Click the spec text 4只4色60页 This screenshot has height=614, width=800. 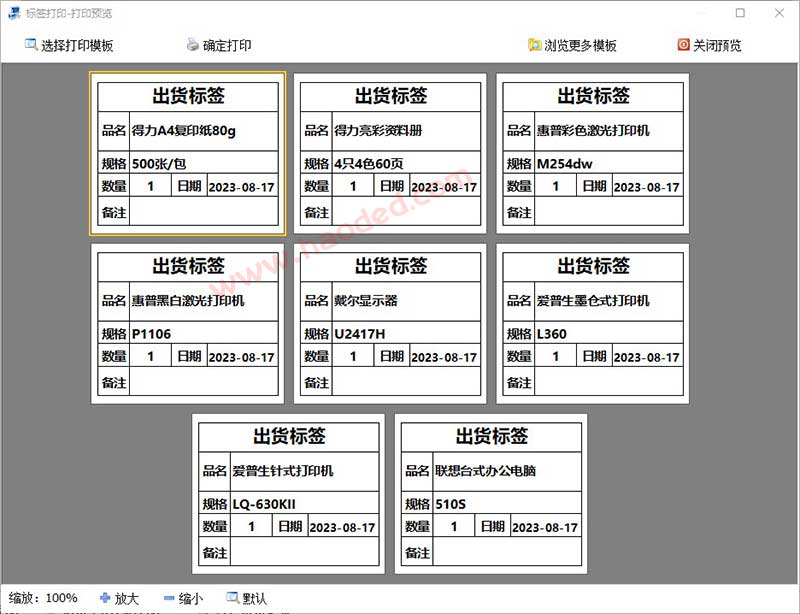(x=369, y=164)
